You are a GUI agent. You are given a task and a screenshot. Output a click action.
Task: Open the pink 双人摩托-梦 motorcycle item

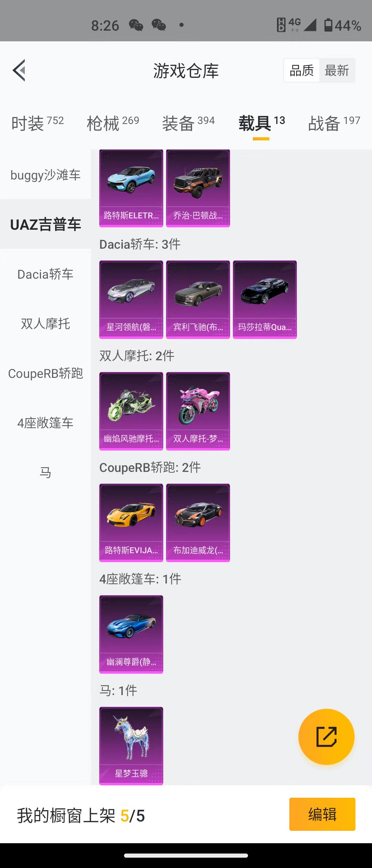pyautogui.click(x=198, y=411)
